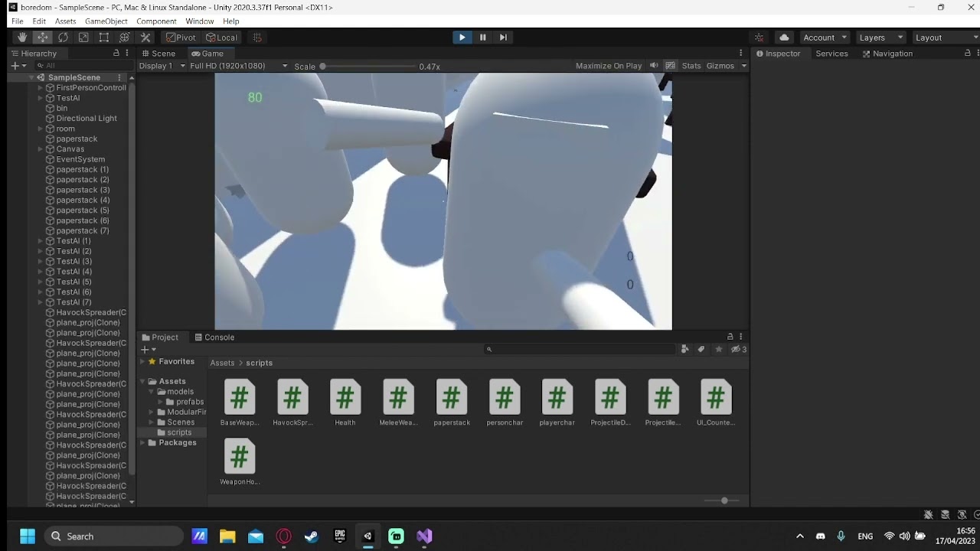Click save search star icon in Project
Viewport: 980px width, 551px height.
point(718,349)
